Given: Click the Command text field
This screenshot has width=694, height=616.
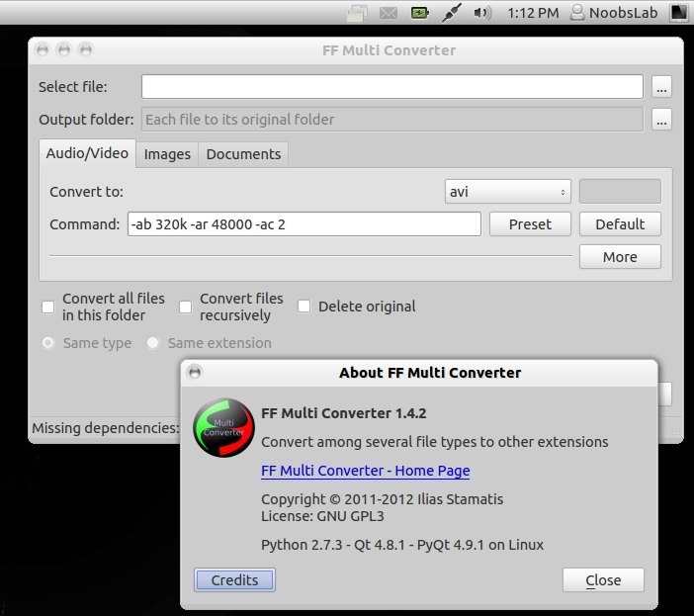Looking at the screenshot, I should pyautogui.click(x=304, y=224).
